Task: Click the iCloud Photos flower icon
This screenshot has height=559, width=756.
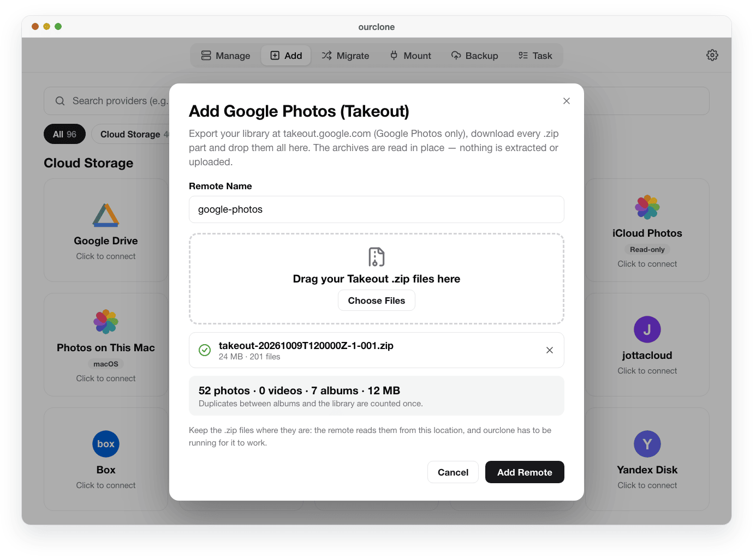Action: point(647,207)
